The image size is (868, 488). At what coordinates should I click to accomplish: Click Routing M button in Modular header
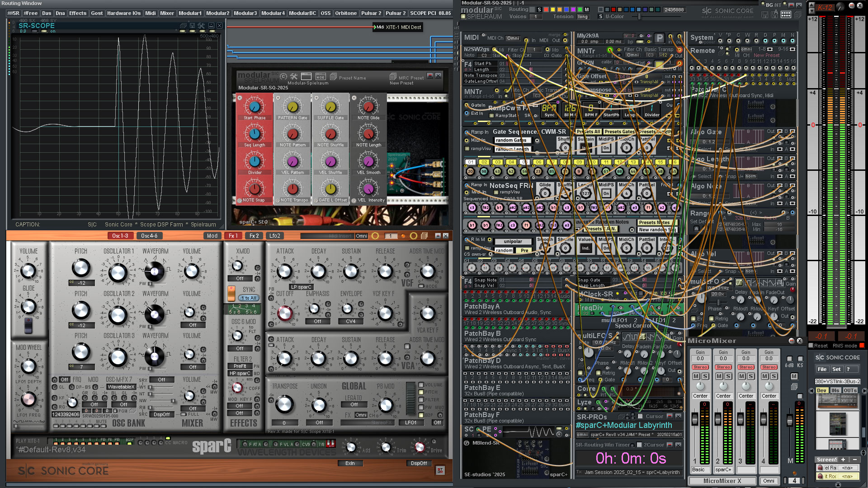(x=587, y=9)
